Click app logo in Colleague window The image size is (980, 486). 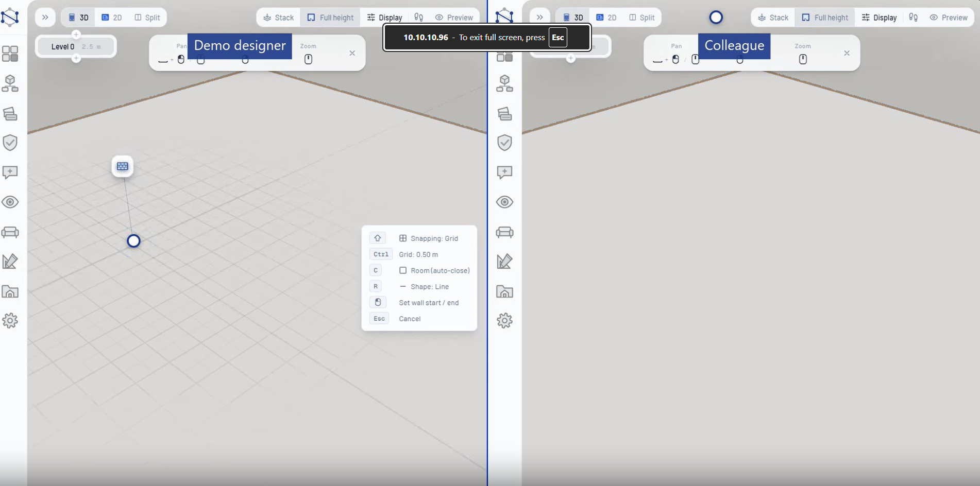504,16
